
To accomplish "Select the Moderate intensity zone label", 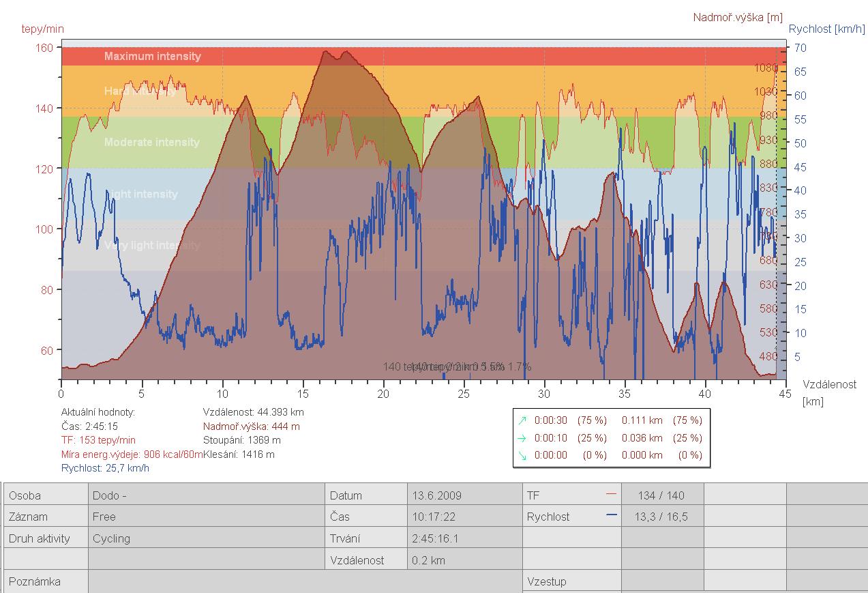I will (151, 142).
